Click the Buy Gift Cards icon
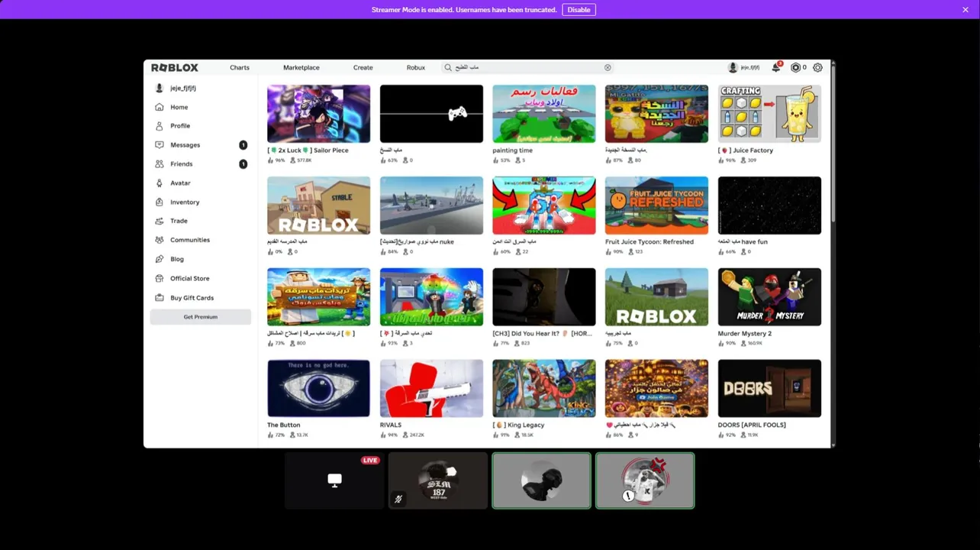980x550 pixels. [159, 297]
